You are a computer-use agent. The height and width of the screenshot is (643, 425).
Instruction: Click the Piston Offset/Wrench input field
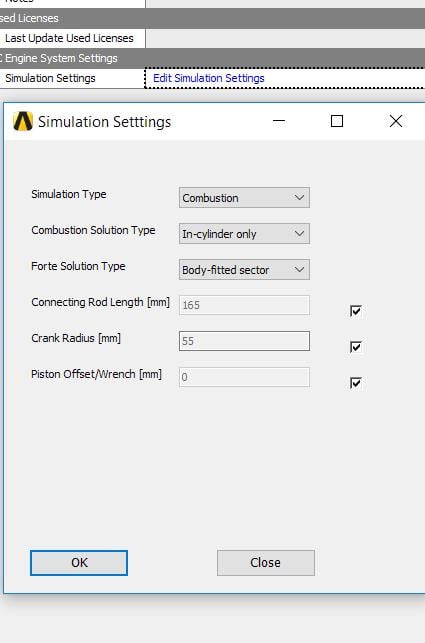point(244,377)
